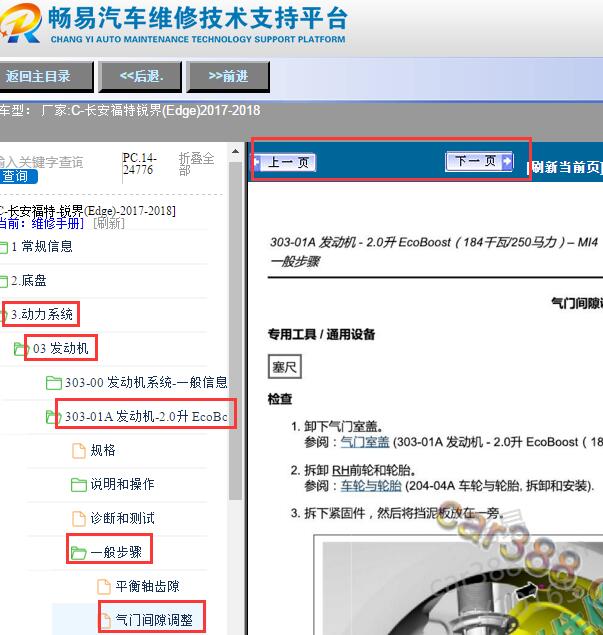The width and height of the screenshot is (603, 635).
Task: Open the 诊断和测试 document
Action: [122, 518]
